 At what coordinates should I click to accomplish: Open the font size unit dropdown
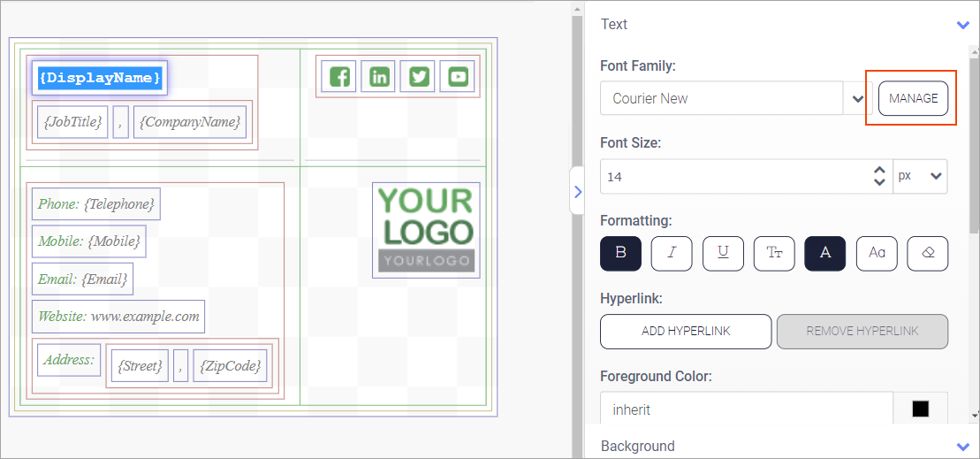(921, 176)
